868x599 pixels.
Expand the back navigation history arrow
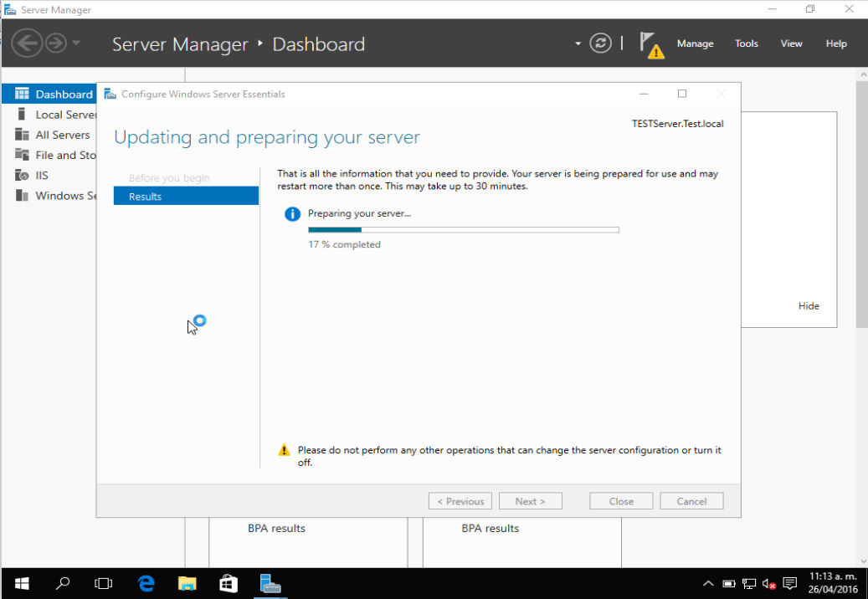(x=75, y=43)
